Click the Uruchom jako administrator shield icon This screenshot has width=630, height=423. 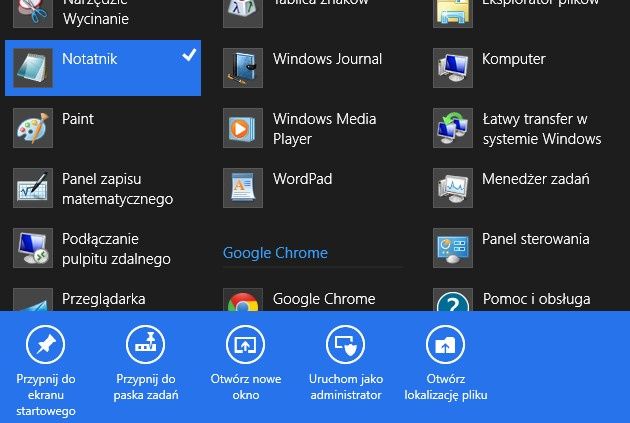[346, 345]
